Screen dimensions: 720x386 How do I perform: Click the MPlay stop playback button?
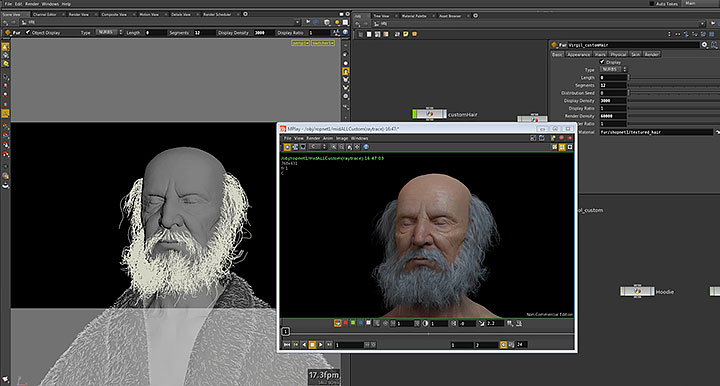click(x=312, y=344)
